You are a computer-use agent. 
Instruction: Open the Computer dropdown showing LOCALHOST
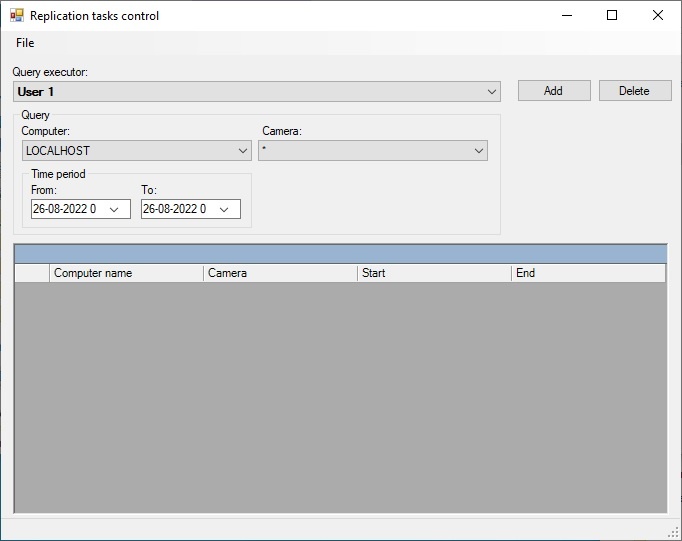137,150
